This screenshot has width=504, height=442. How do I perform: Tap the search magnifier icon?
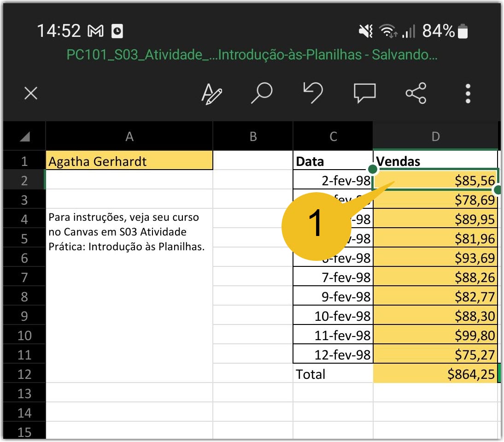coord(262,93)
